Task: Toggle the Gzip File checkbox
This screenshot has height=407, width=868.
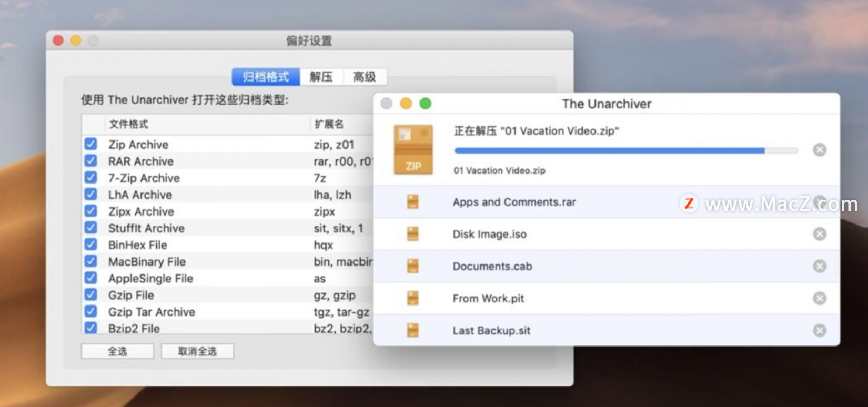Action: (91, 294)
